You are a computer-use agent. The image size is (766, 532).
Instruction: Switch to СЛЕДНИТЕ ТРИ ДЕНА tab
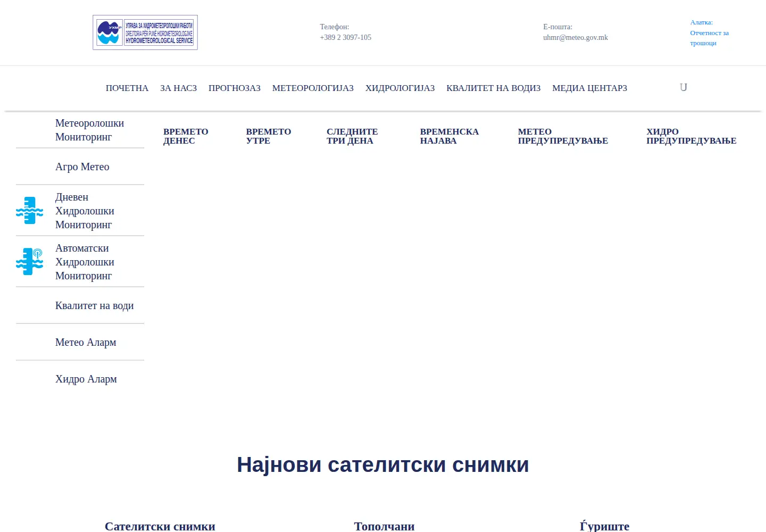pos(352,136)
